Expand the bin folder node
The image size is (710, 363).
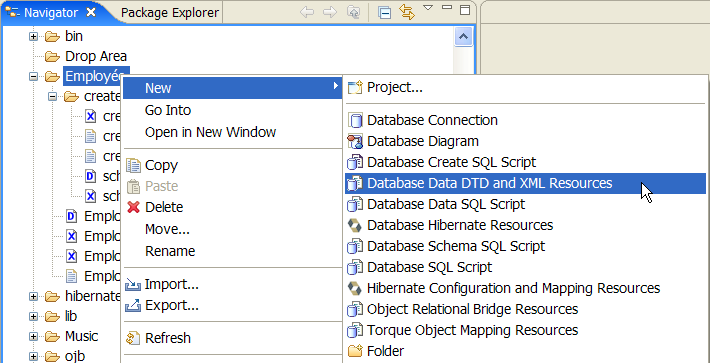click(x=33, y=36)
